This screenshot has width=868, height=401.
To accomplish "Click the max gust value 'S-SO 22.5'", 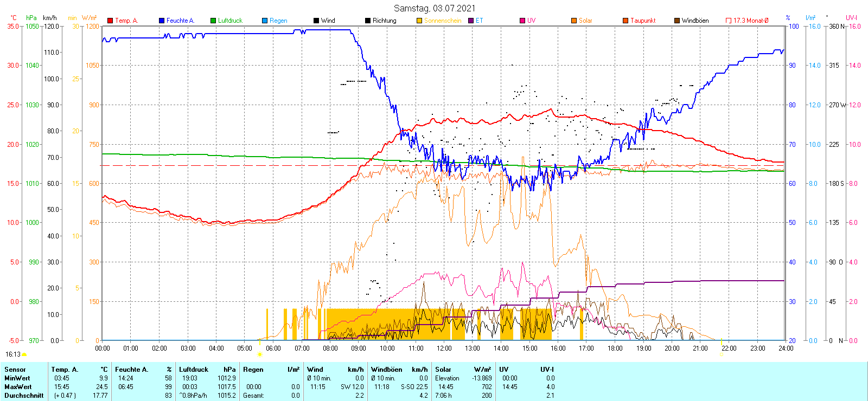I will pos(414,387).
